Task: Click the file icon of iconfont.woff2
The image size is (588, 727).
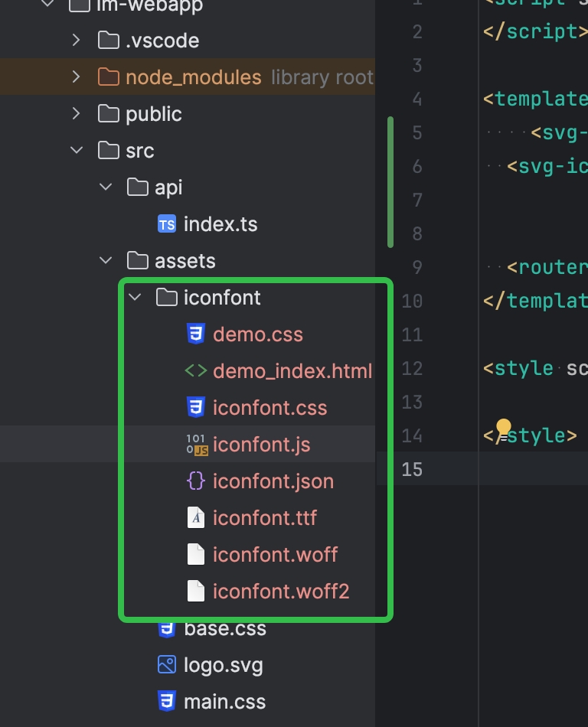Action: coord(196,591)
